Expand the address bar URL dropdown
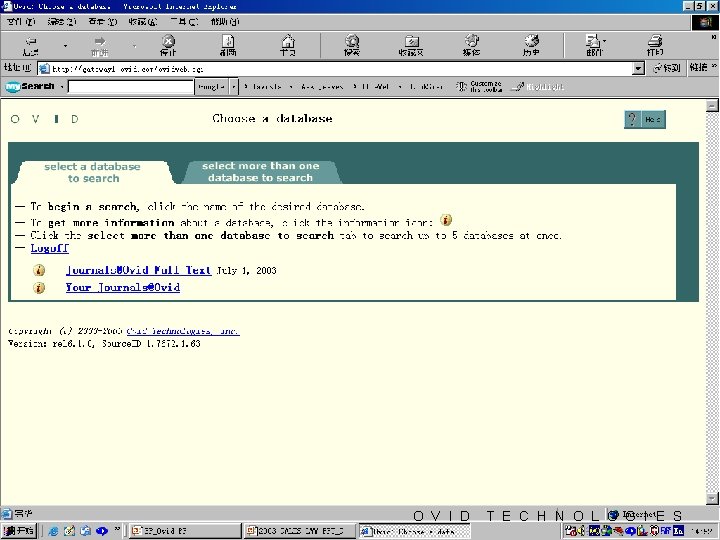 tap(638, 69)
